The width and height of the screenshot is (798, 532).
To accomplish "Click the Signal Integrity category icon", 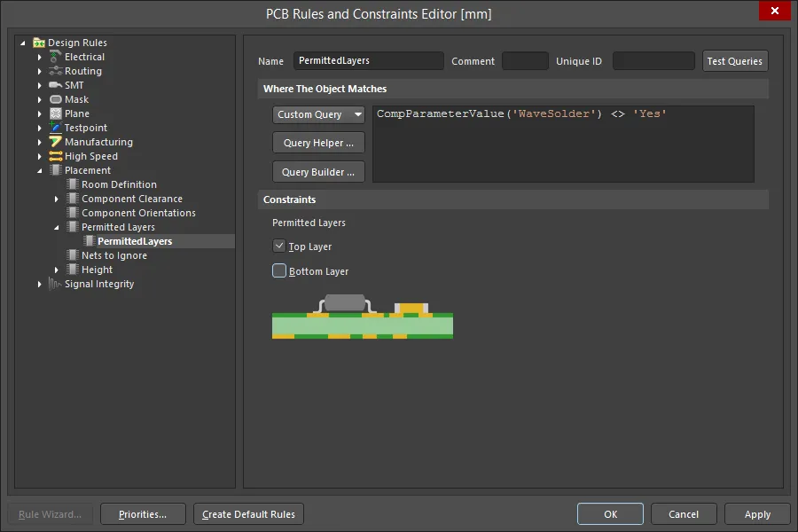I will pyautogui.click(x=56, y=284).
